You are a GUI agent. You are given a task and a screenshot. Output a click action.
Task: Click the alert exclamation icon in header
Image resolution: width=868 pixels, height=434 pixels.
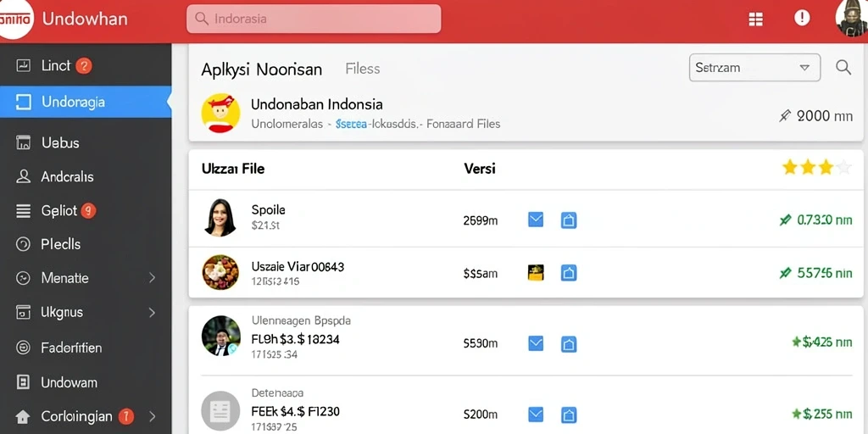pyautogui.click(x=802, y=19)
